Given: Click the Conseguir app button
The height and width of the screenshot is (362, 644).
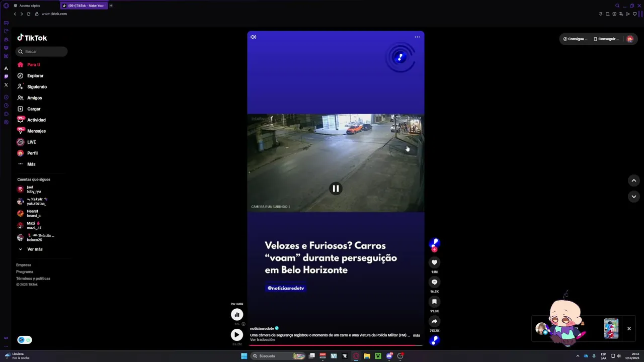Looking at the screenshot, I should [x=606, y=39].
